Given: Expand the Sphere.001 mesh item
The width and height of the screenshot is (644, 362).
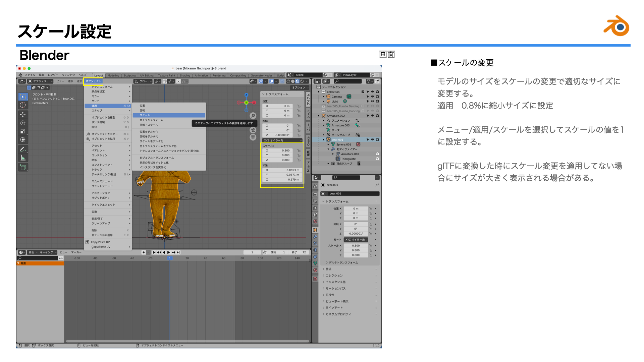Looking at the screenshot, I should pyautogui.click(x=328, y=144).
